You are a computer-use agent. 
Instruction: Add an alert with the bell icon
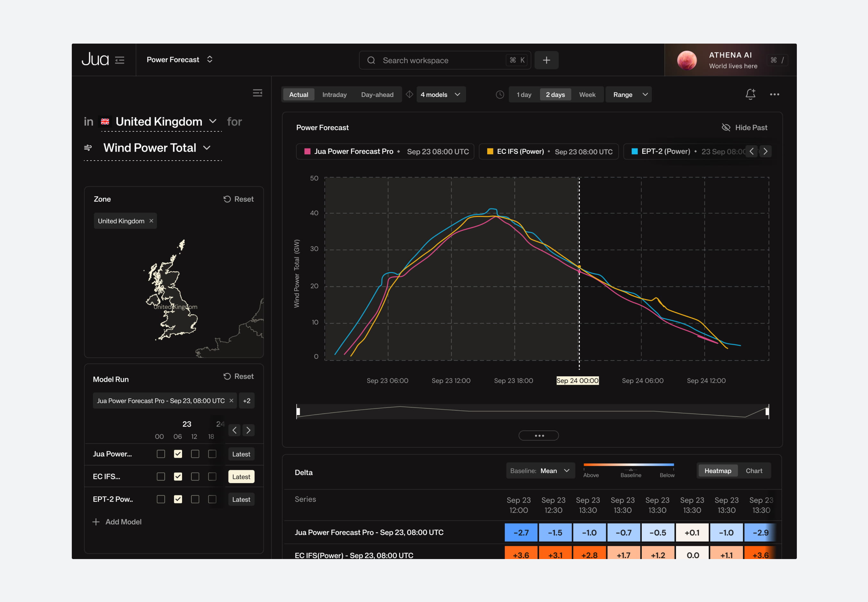click(750, 94)
